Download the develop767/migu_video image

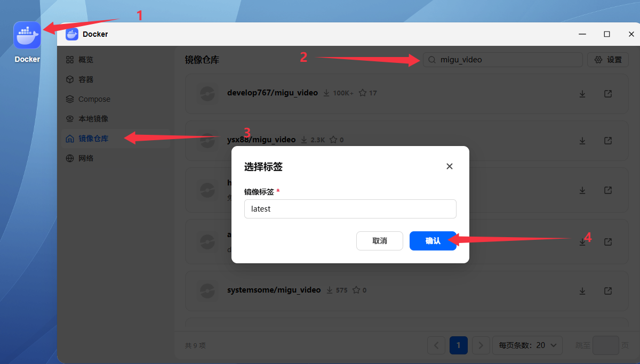point(582,94)
